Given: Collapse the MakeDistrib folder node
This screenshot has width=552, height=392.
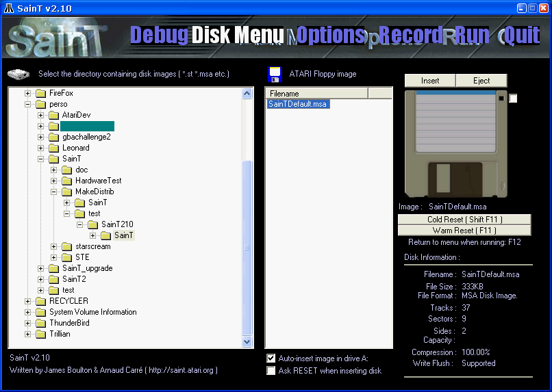Looking at the screenshot, I should (x=53, y=192).
